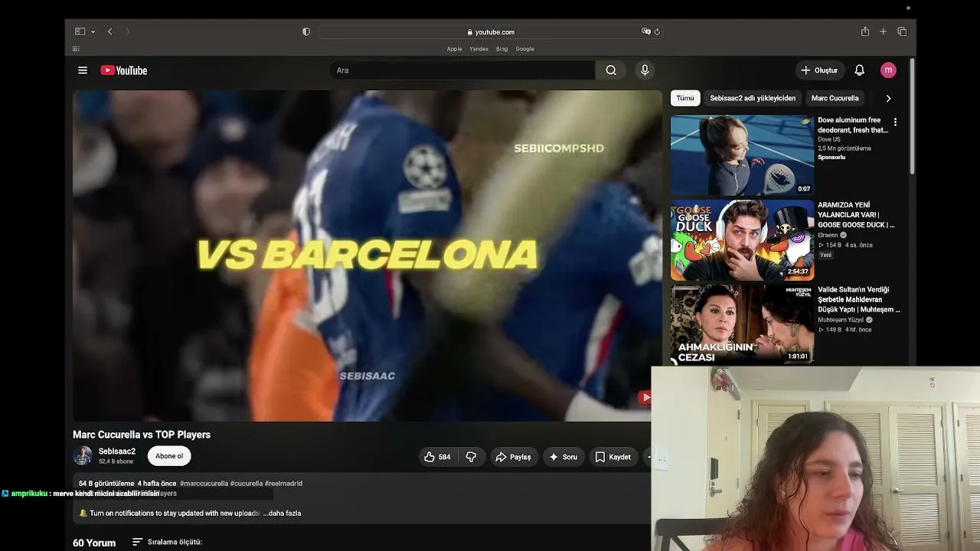Share the video with Paylaş
Viewport: 980px width, 551px height.
click(513, 457)
